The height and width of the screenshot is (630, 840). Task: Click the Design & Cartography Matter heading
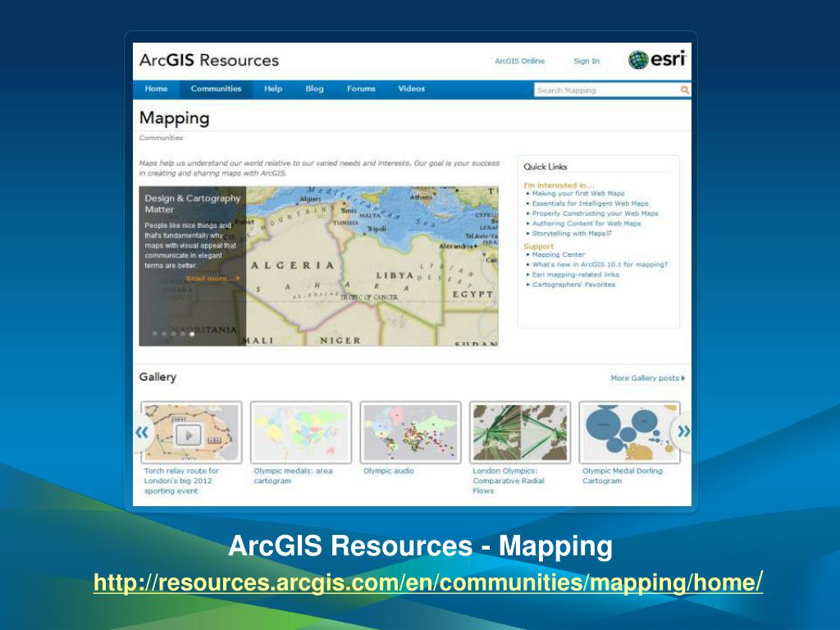coord(192,203)
